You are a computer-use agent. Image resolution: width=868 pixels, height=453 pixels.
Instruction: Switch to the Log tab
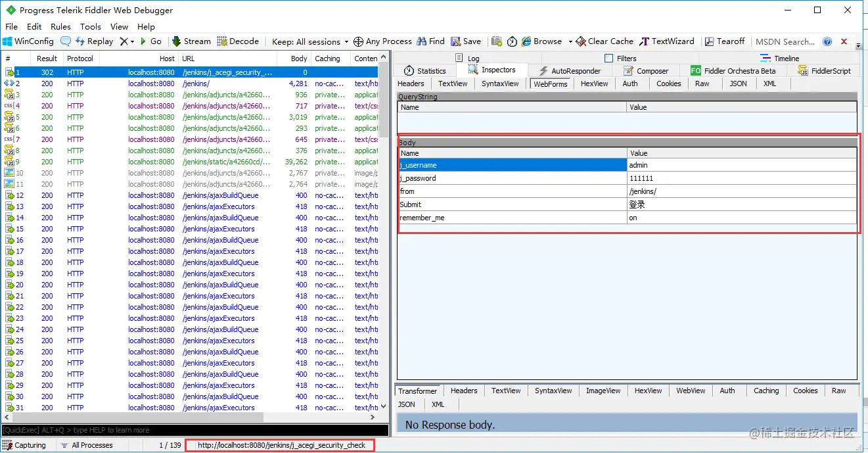coord(467,59)
